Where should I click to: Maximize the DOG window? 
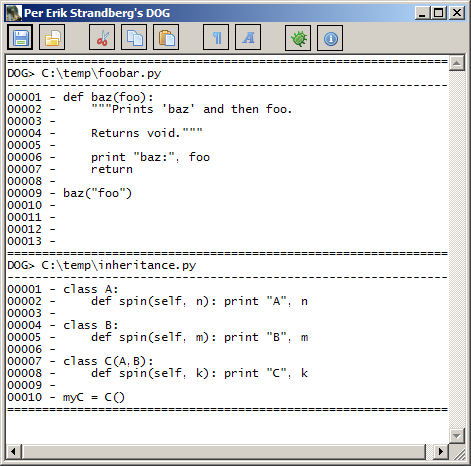point(438,13)
